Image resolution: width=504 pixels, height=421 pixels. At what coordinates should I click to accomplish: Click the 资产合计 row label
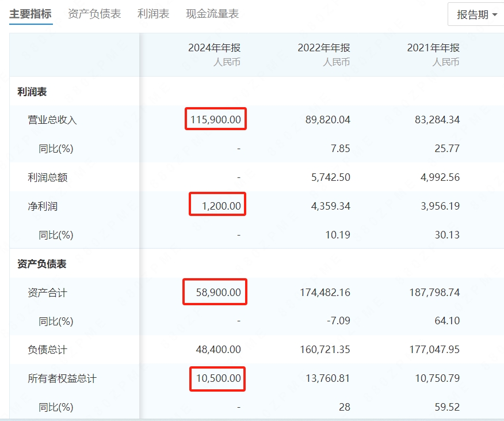48,293
